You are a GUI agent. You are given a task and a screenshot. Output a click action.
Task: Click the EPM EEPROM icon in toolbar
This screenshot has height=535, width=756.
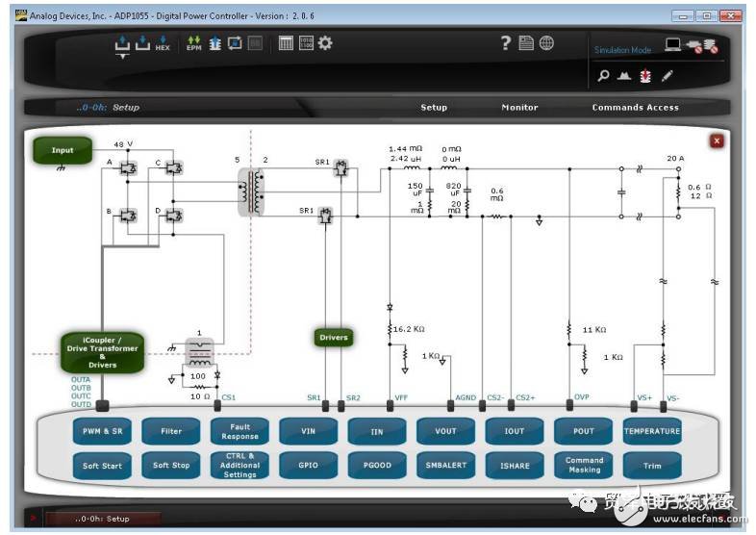(x=193, y=43)
